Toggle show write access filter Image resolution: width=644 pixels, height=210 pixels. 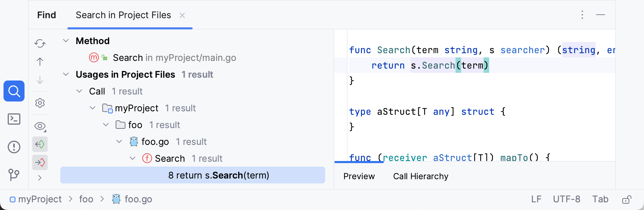tap(40, 162)
